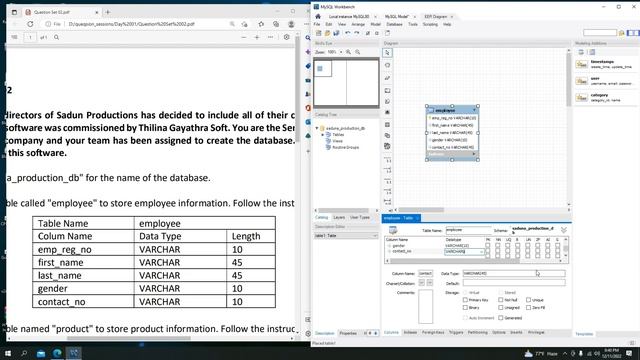Screen dimensions: 640x360
Task: Open the Arrange menu
Action: (358, 24)
